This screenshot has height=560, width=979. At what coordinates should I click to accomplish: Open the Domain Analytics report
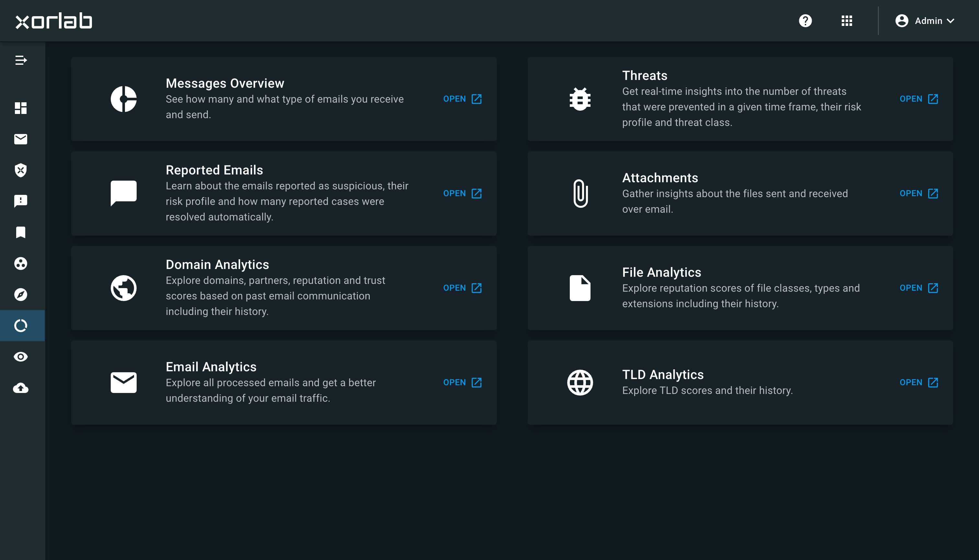click(462, 288)
